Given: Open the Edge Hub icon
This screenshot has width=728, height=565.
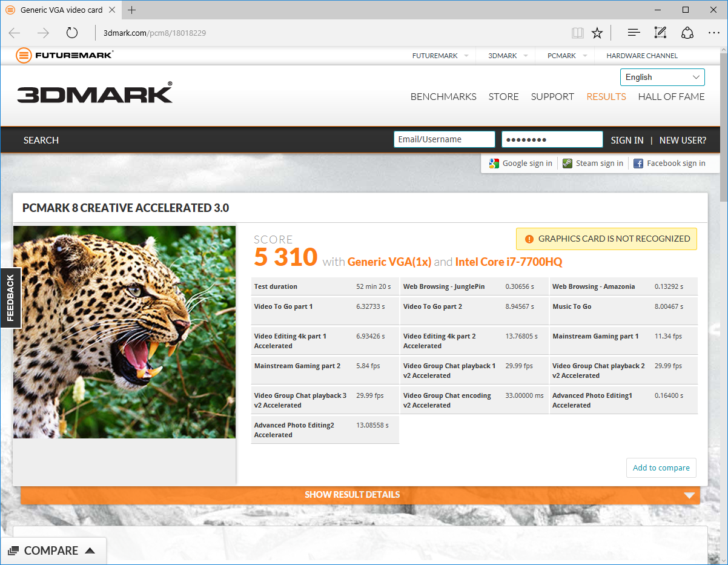Looking at the screenshot, I should pyautogui.click(x=634, y=33).
